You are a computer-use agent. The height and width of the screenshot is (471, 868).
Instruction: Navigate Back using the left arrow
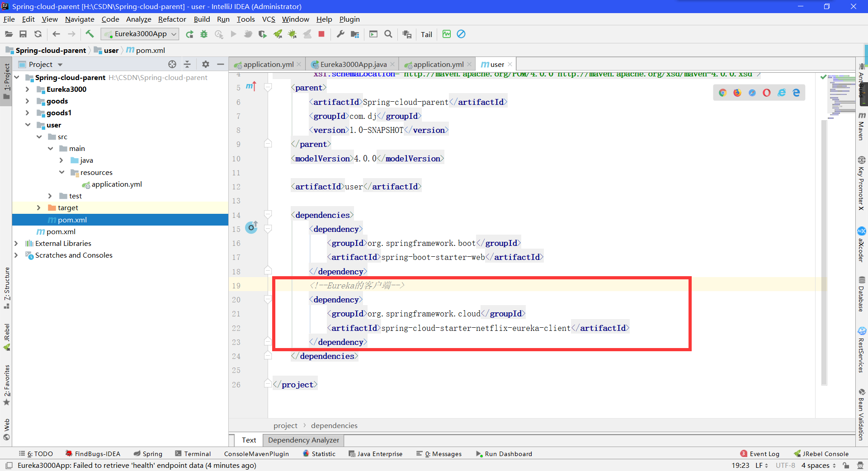(56, 34)
